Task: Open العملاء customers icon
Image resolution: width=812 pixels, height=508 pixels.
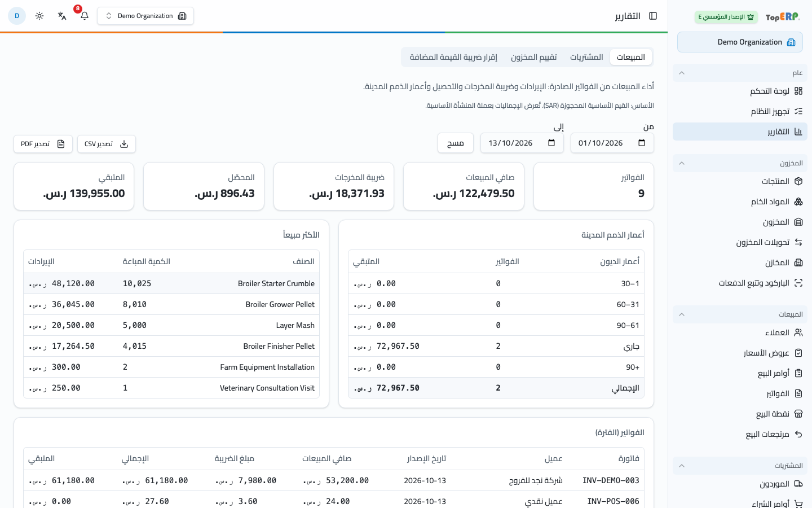Action: point(798,332)
